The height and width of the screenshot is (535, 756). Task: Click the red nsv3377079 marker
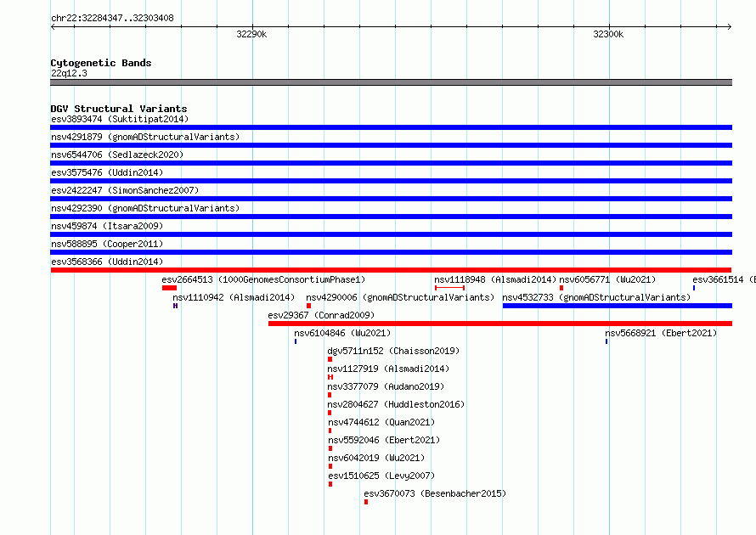tap(330, 395)
